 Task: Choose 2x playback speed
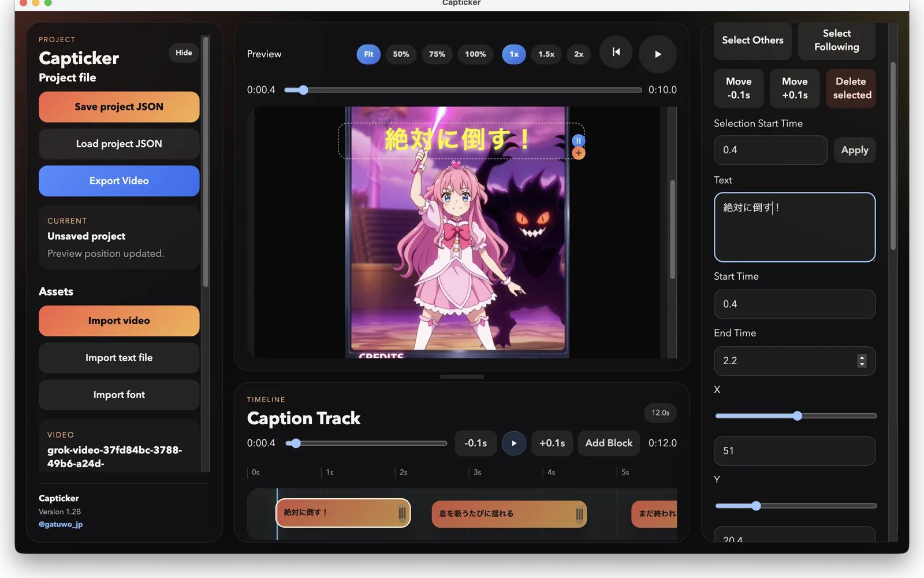tap(579, 54)
